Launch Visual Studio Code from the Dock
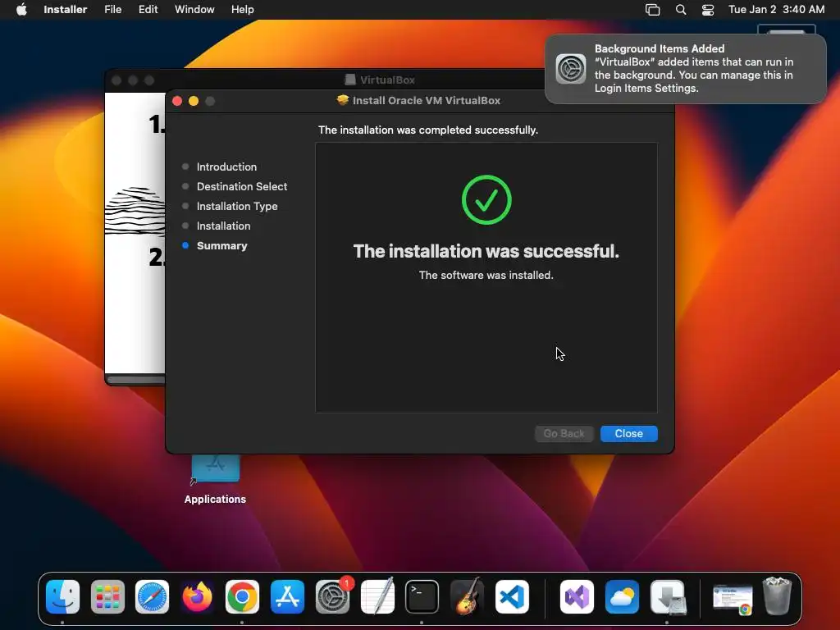The image size is (840, 630). [x=512, y=597]
